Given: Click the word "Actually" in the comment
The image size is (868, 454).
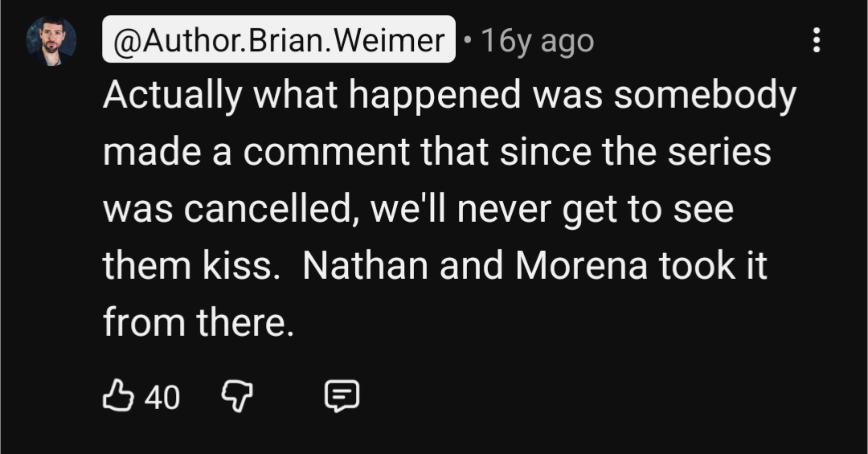Looking at the screenshot, I should tap(172, 96).
